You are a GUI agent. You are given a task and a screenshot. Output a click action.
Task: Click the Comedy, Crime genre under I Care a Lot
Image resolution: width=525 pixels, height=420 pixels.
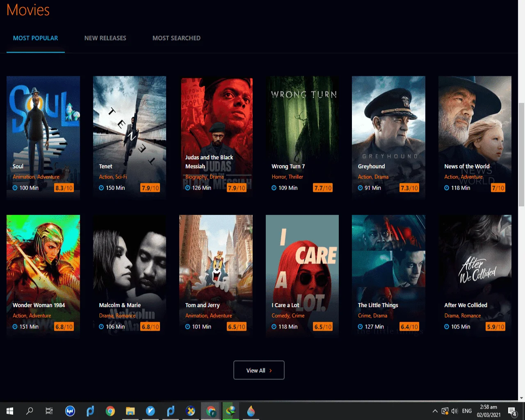pyautogui.click(x=288, y=316)
